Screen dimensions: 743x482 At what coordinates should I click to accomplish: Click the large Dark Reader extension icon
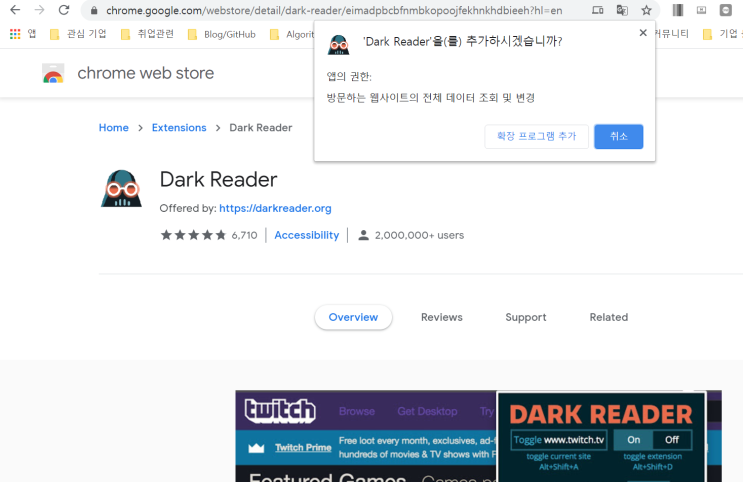point(121,189)
